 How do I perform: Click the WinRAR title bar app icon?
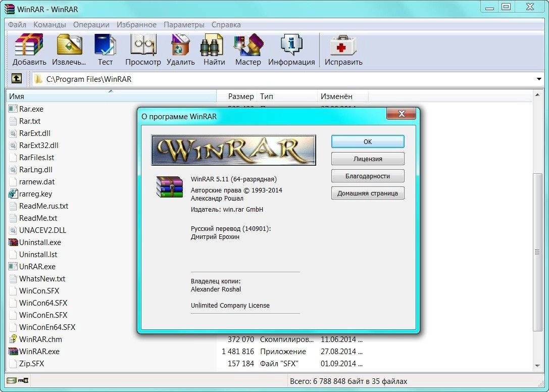10,9
